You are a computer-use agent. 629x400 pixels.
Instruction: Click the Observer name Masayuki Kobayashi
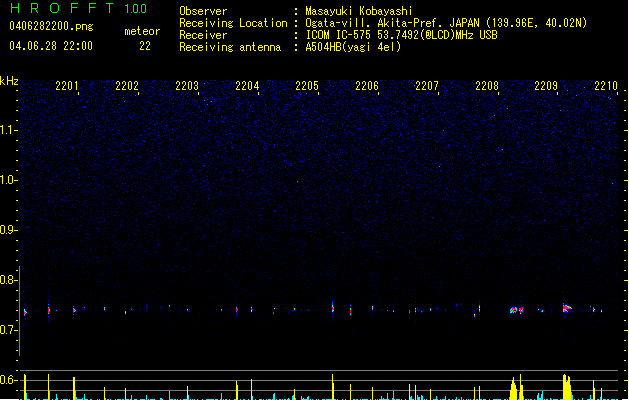359,11
